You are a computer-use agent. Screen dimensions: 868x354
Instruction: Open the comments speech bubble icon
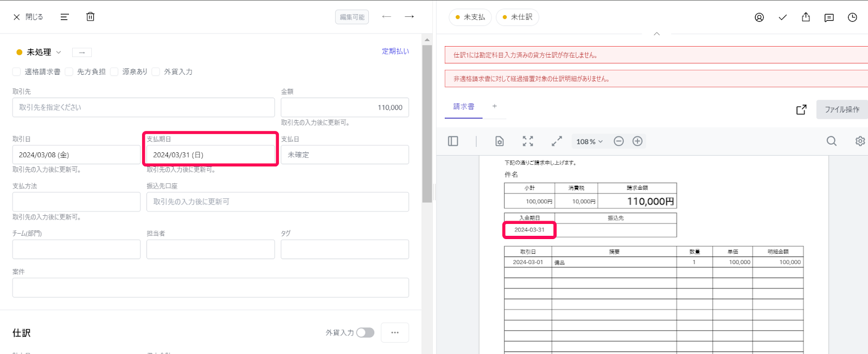[829, 17]
